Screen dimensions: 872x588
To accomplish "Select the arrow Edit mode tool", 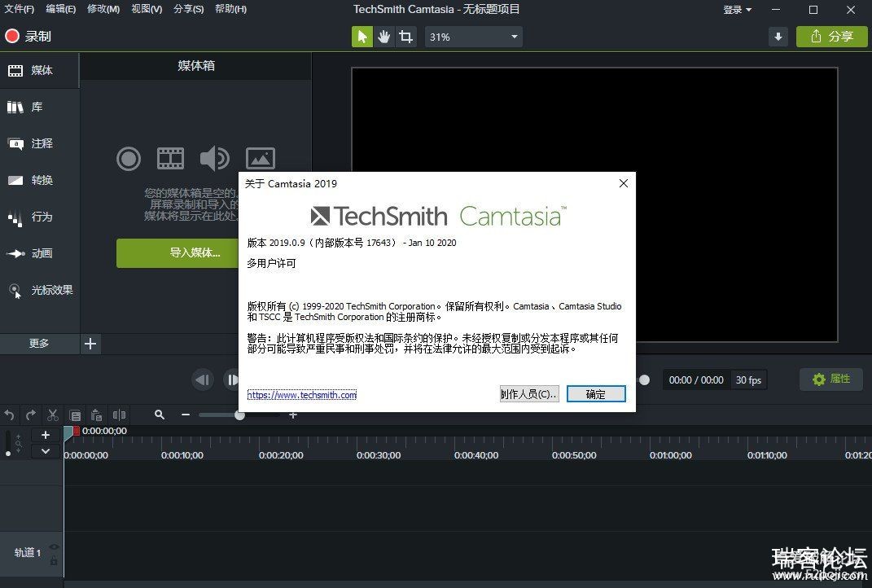I will [362, 37].
